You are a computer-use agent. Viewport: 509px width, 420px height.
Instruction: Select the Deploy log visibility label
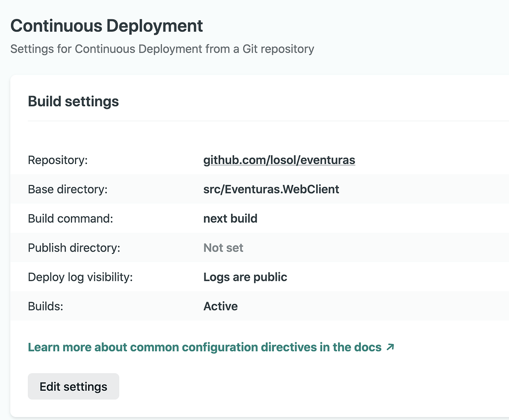point(80,277)
